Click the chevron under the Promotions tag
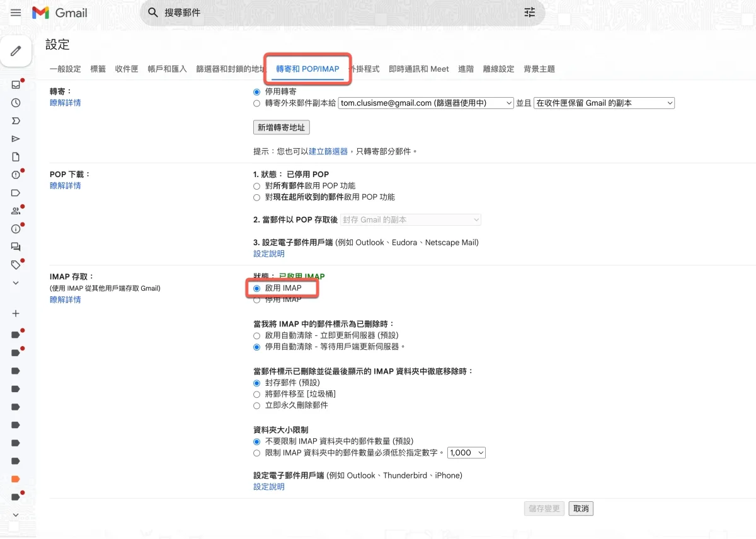756x539 pixels. click(16, 283)
